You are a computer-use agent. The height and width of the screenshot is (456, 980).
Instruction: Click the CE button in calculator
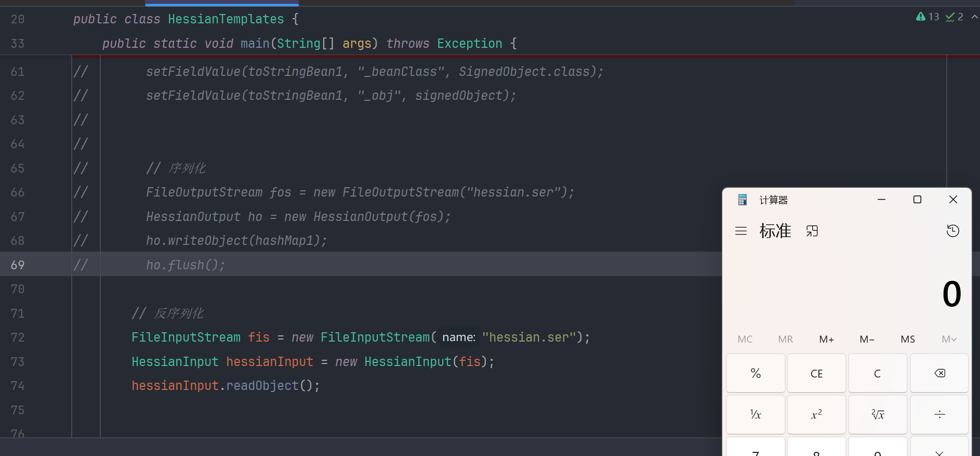[817, 373]
